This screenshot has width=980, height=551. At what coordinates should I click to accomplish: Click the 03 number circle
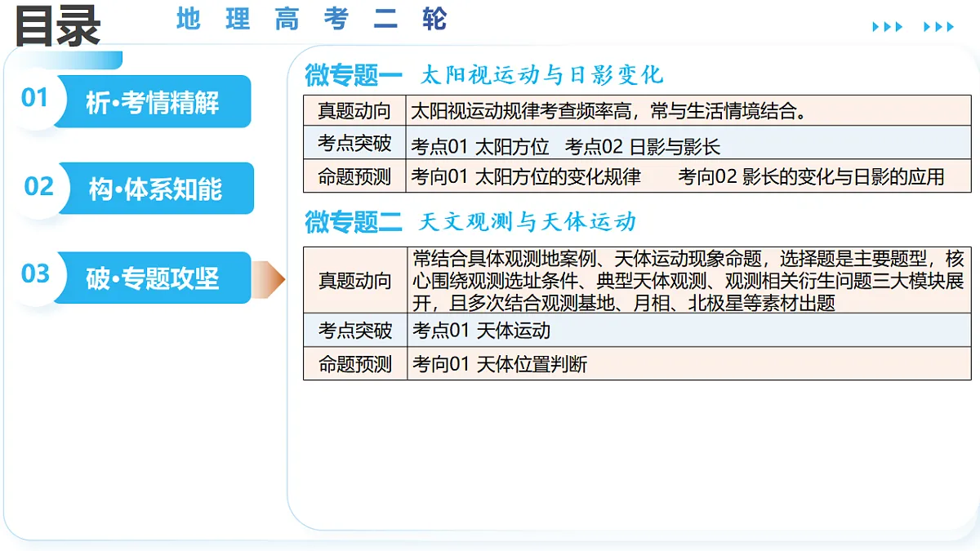tap(36, 273)
